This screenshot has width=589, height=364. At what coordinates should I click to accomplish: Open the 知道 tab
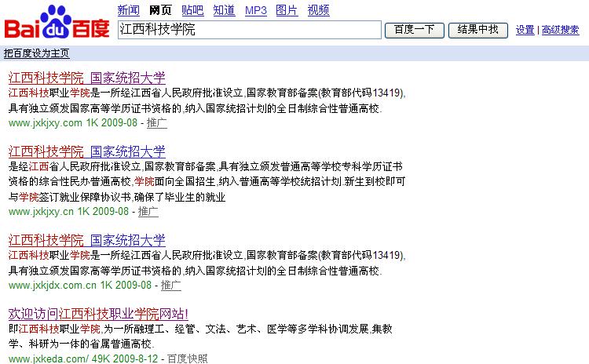[x=224, y=10]
